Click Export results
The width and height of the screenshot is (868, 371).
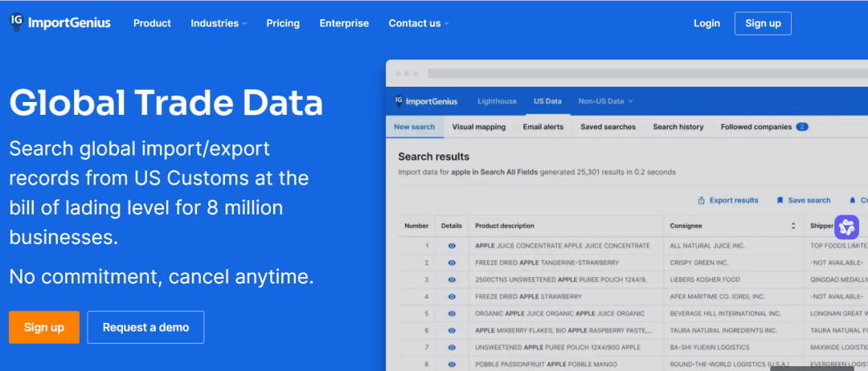point(728,200)
